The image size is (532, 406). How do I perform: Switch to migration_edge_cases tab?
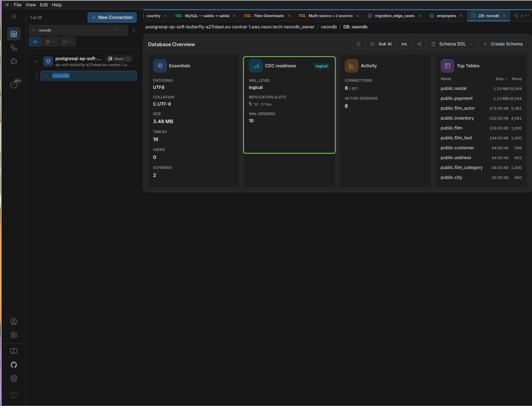point(394,16)
